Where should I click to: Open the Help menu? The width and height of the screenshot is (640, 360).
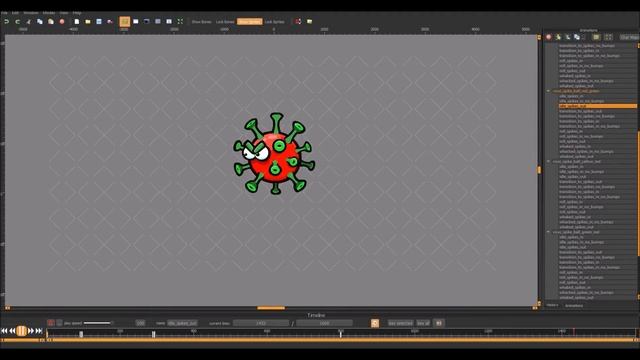[x=77, y=13]
